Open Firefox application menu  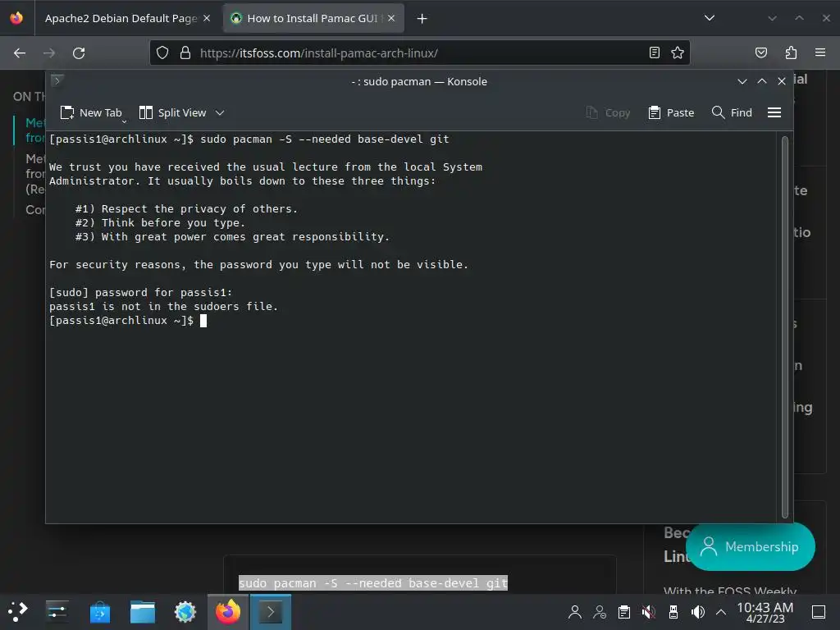click(x=820, y=52)
